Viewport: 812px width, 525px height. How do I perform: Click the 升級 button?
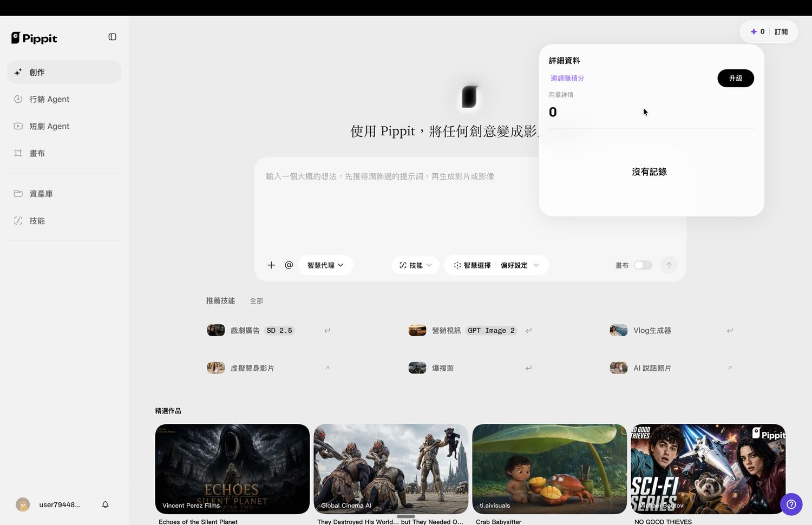(736, 78)
